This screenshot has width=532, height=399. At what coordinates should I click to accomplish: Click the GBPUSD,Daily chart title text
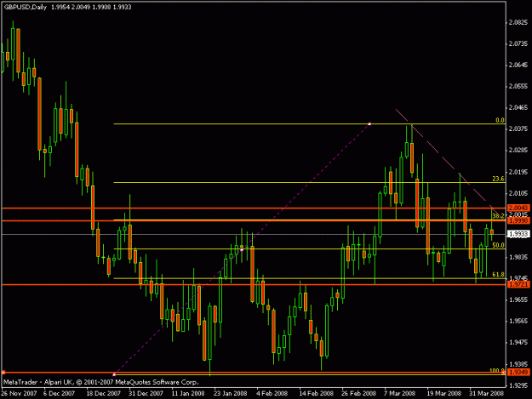click(26, 7)
